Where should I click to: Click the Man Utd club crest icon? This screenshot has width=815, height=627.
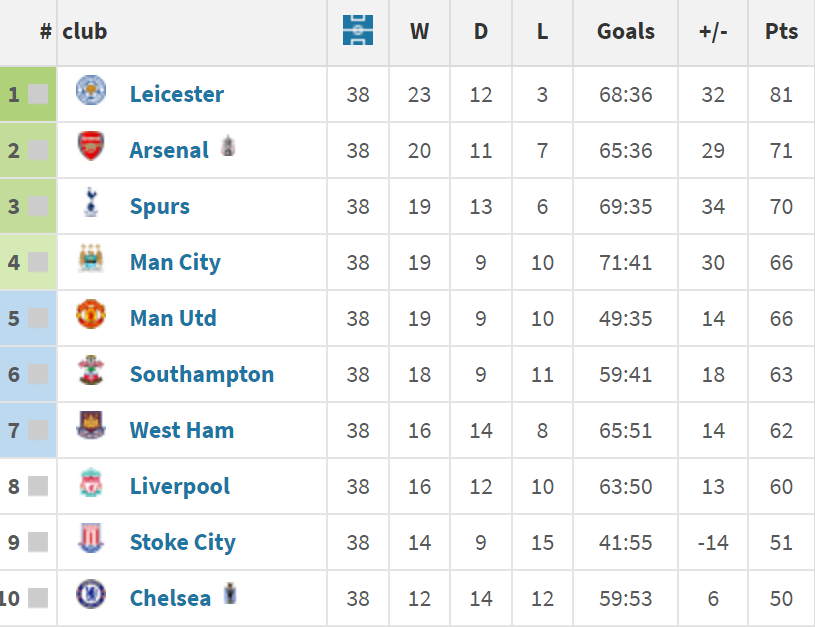pyautogui.click(x=91, y=315)
